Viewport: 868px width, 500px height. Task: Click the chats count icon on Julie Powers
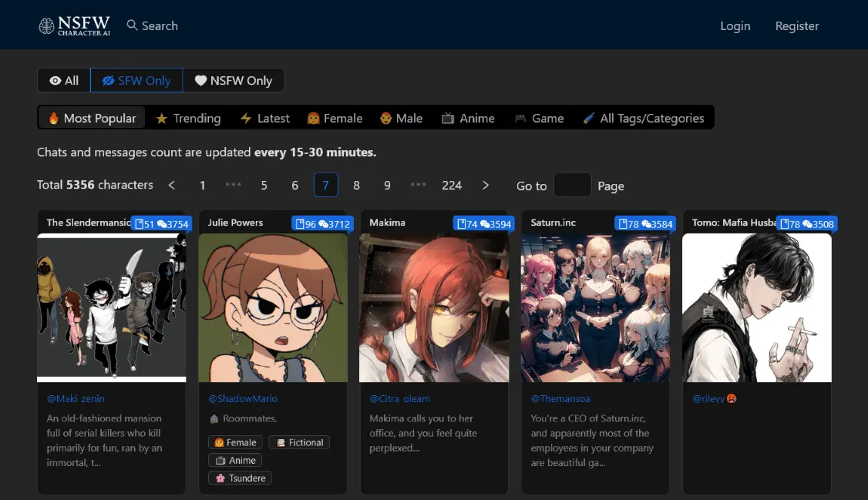coord(299,224)
